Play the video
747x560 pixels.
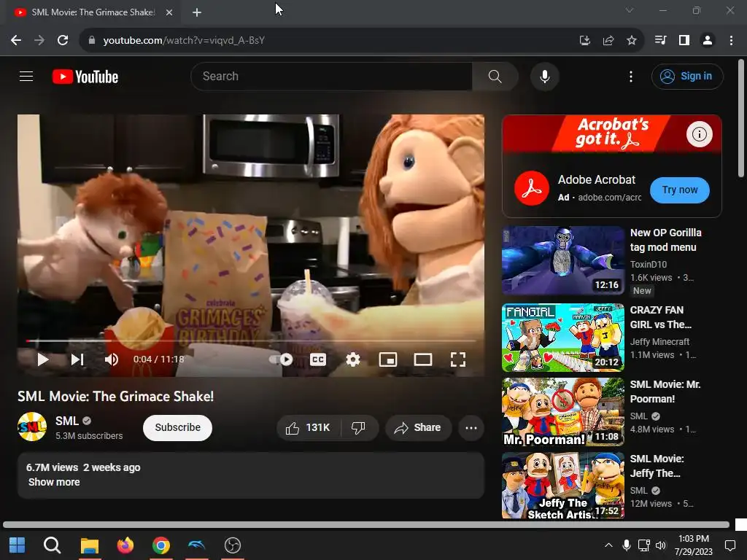click(x=43, y=359)
